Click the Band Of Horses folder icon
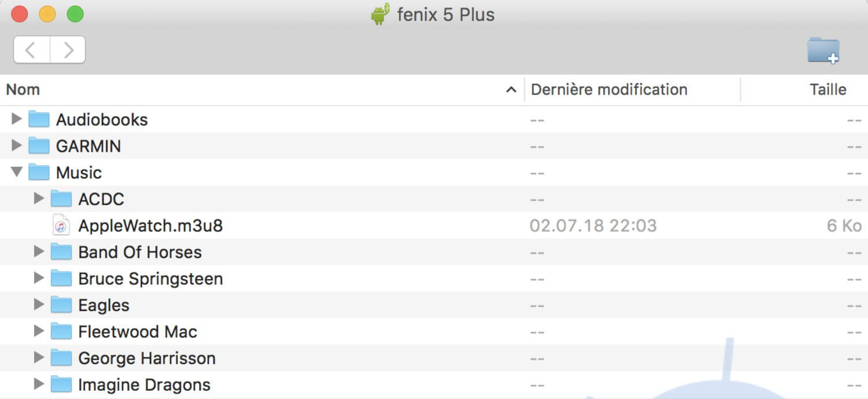The image size is (868, 399). point(61,252)
